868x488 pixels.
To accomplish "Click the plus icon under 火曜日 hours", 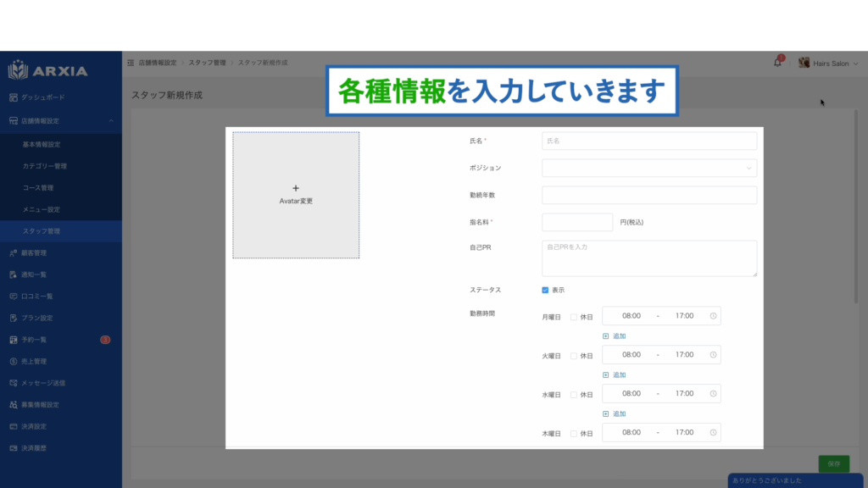I will point(605,374).
